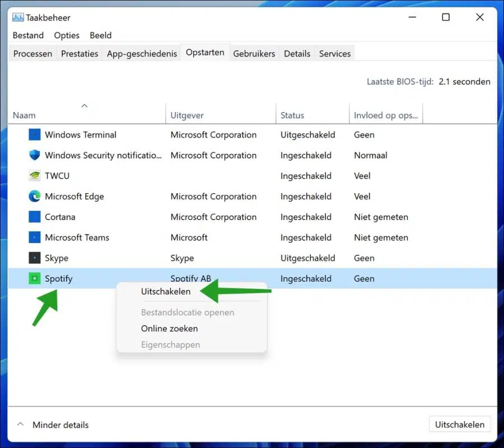Collapse view with Minder details

click(60, 425)
